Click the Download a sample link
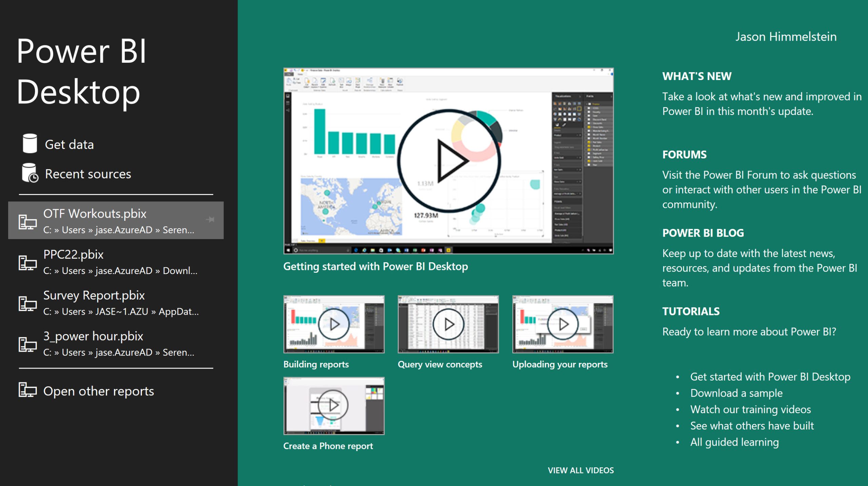Image resolution: width=868 pixels, height=486 pixels. coord(736,393)
